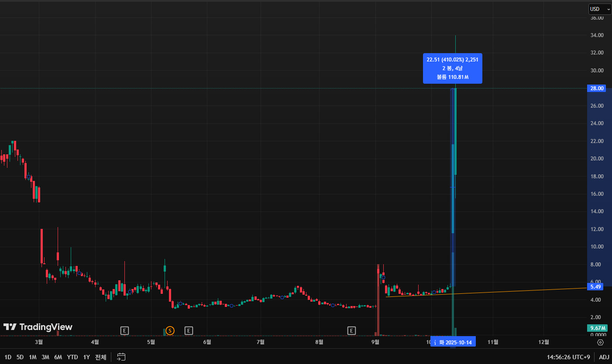The height and width of the screenshot is (364, 612).
Task: Click the 6월 time axis label
Action: [x=208, y=342]
